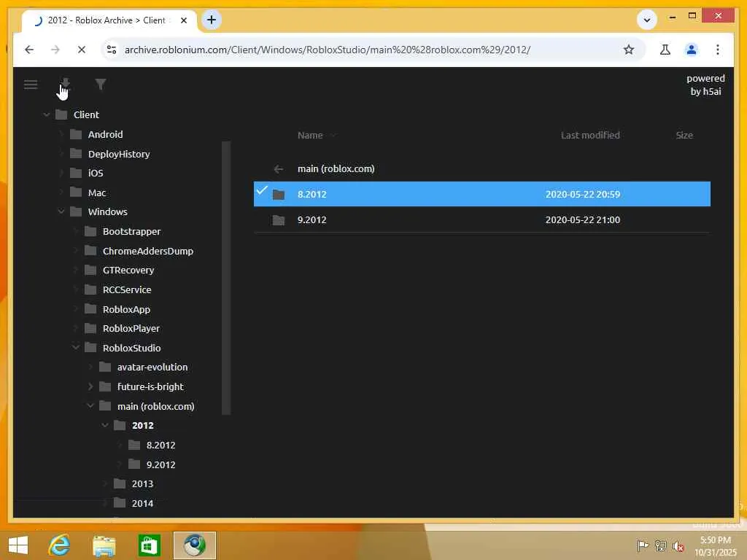The width and height of the screenshot is (747, 560).
Task: Launch Internet Explorer from taskbar
Action: point(59,545)
